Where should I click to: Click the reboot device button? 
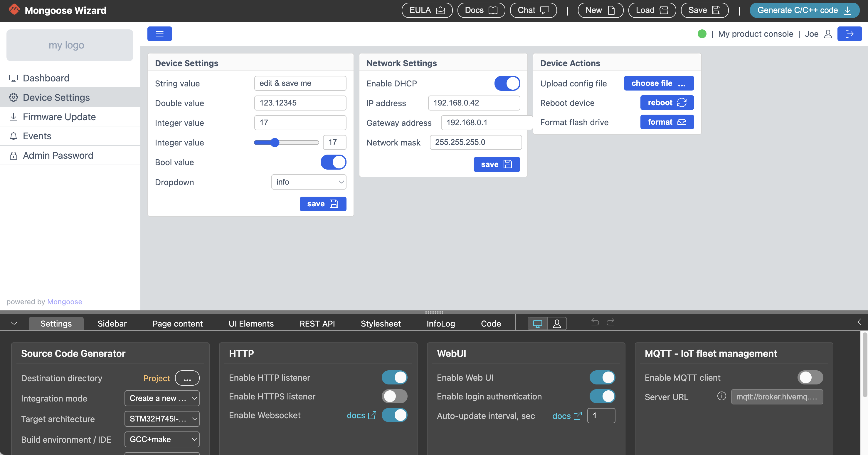pos(667,103)
